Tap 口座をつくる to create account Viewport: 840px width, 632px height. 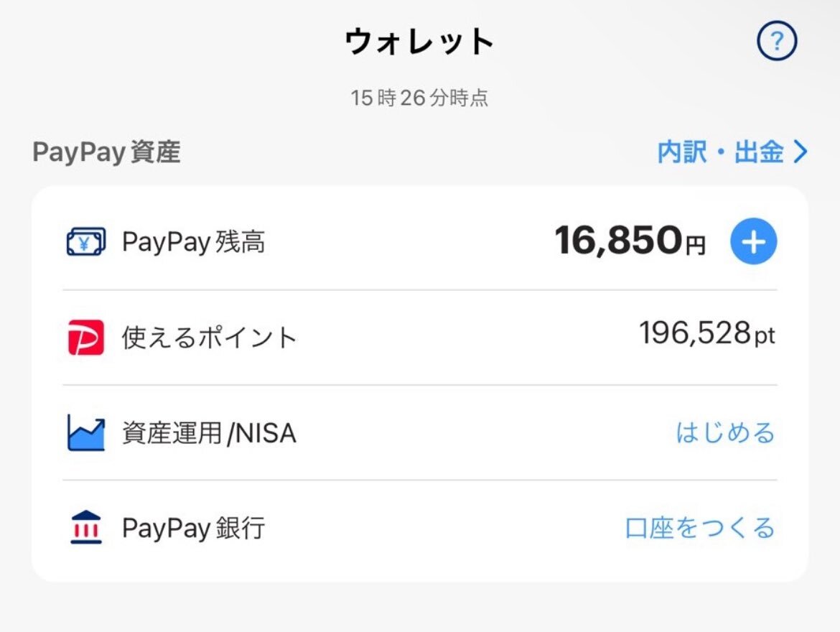coord(700,528)
